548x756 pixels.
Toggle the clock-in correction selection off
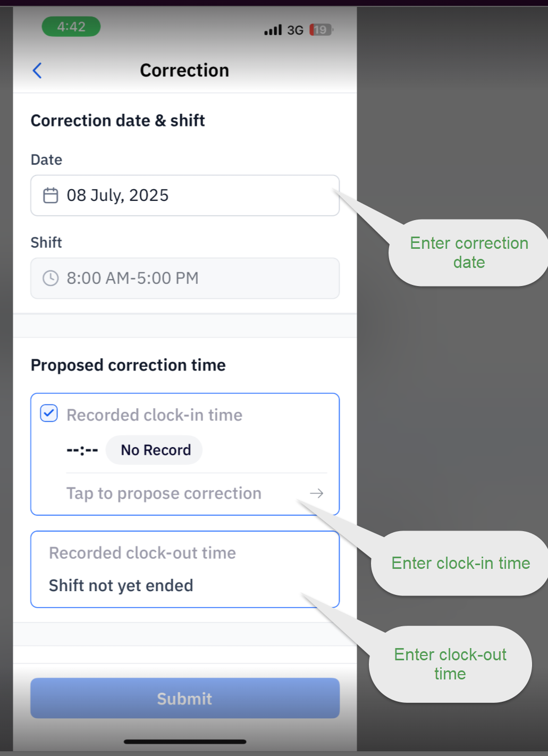coord(48,413)
